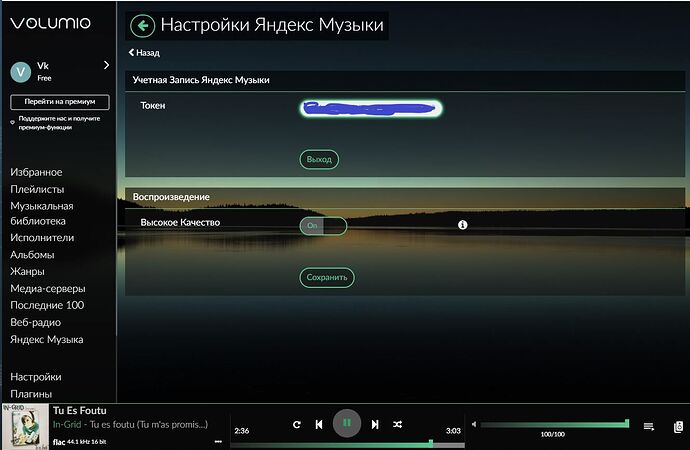
Task: Click the Сохранить button
Action: (327, 278)
